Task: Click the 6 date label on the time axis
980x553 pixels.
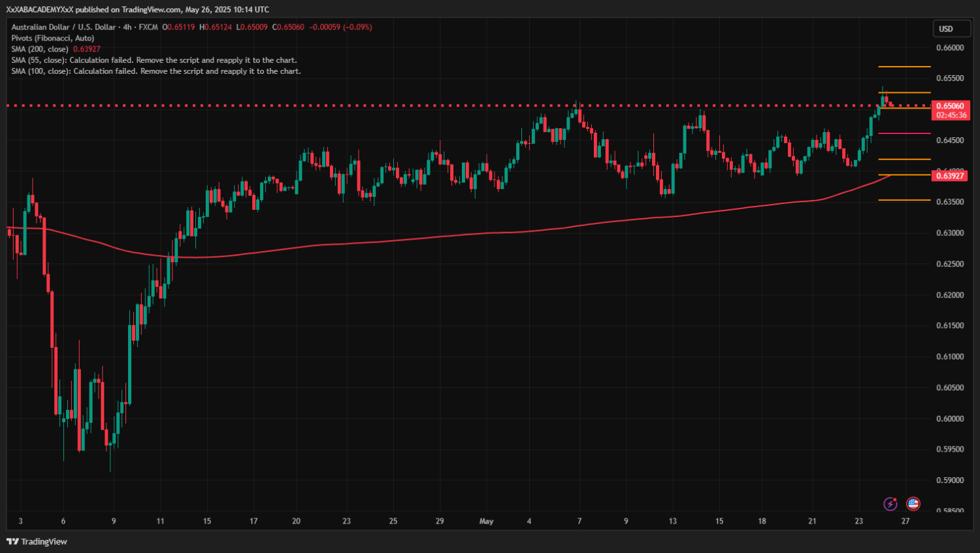Action: pos(63,522)
